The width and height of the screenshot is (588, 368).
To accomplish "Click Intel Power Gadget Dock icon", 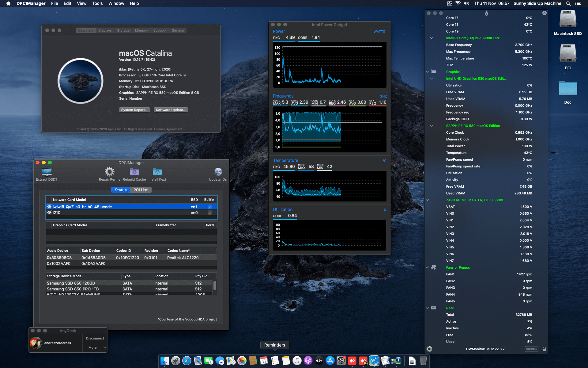I will [x=374, y=361].
